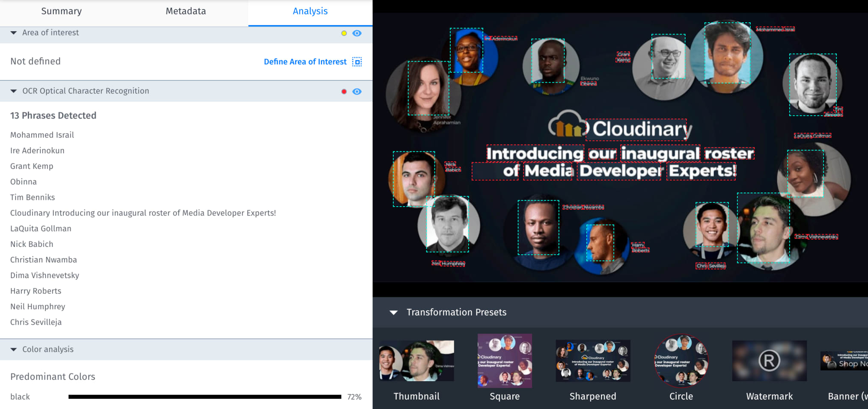Apply the Sharpened preset
The image size is (868, 409).
coord(593,361)
